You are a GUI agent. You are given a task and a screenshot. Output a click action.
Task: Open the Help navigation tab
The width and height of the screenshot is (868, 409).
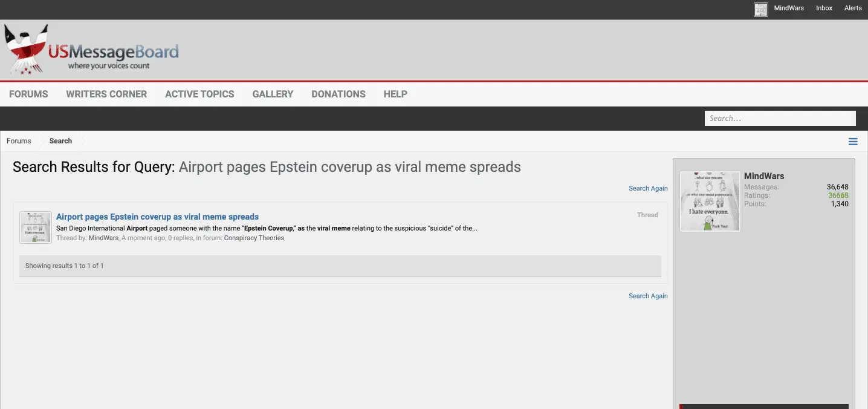click(x=395, y=94)
